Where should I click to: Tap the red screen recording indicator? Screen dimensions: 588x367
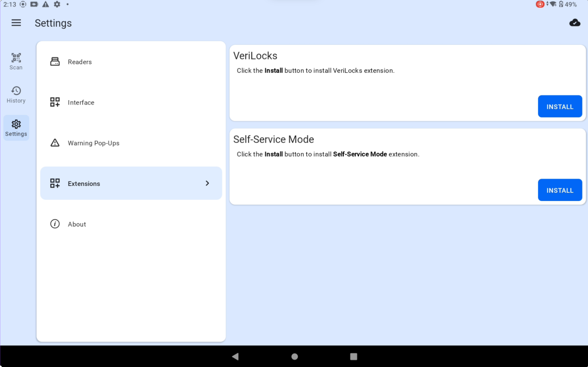[540, 4]
